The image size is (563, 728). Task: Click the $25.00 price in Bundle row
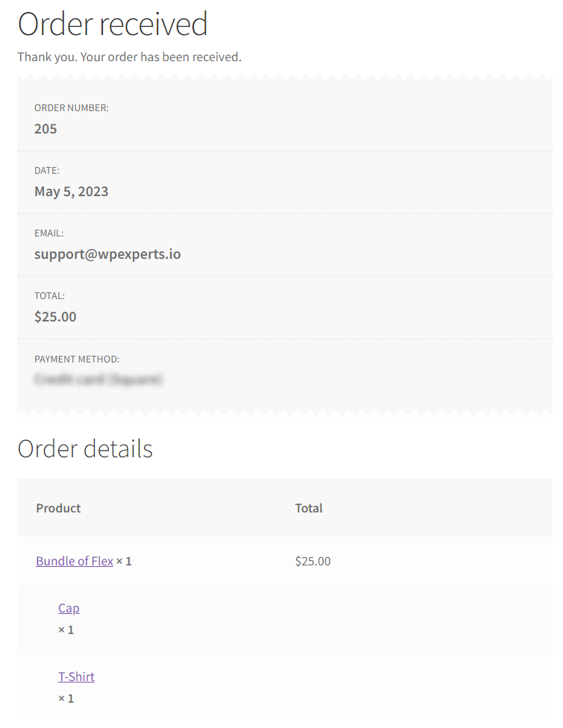point(313,561)
